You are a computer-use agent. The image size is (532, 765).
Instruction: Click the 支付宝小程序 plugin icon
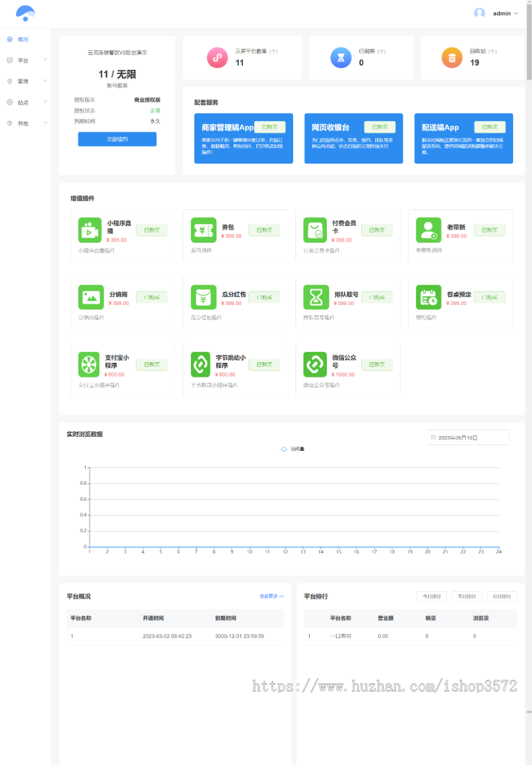point(89,364)
